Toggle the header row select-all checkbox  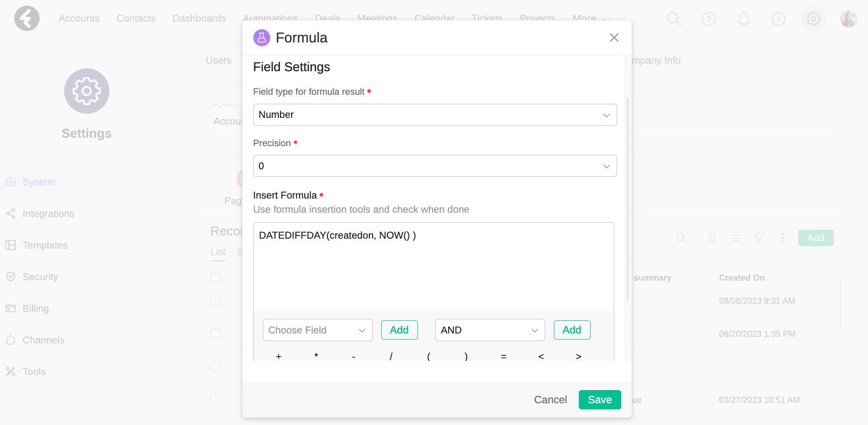215,277
